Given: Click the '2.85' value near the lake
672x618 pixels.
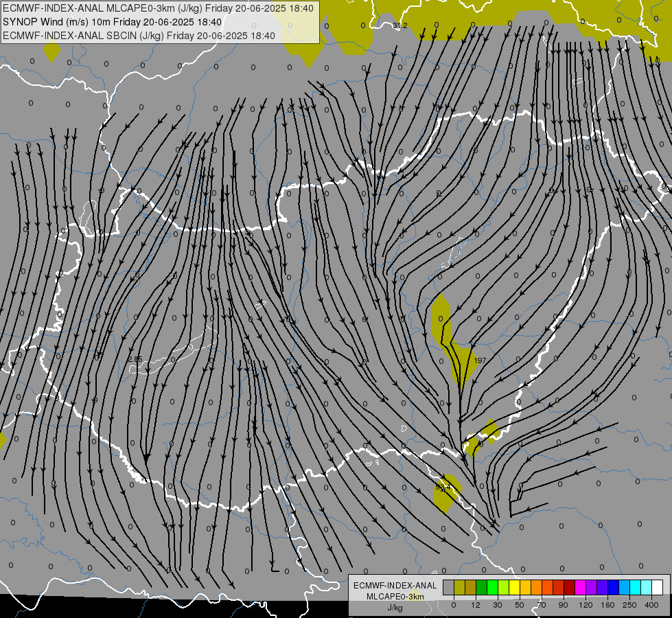Looking at the screenshot, I should pyautogui.click(x=135, y=359).
